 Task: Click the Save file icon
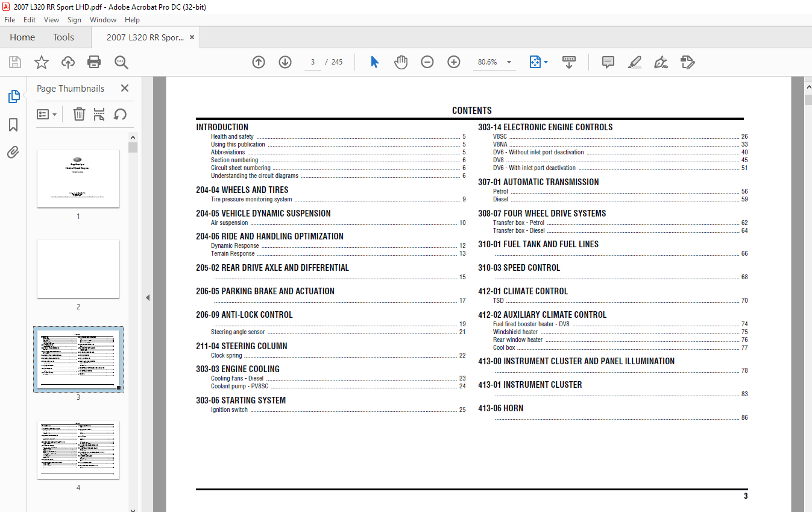click(15, 62)
